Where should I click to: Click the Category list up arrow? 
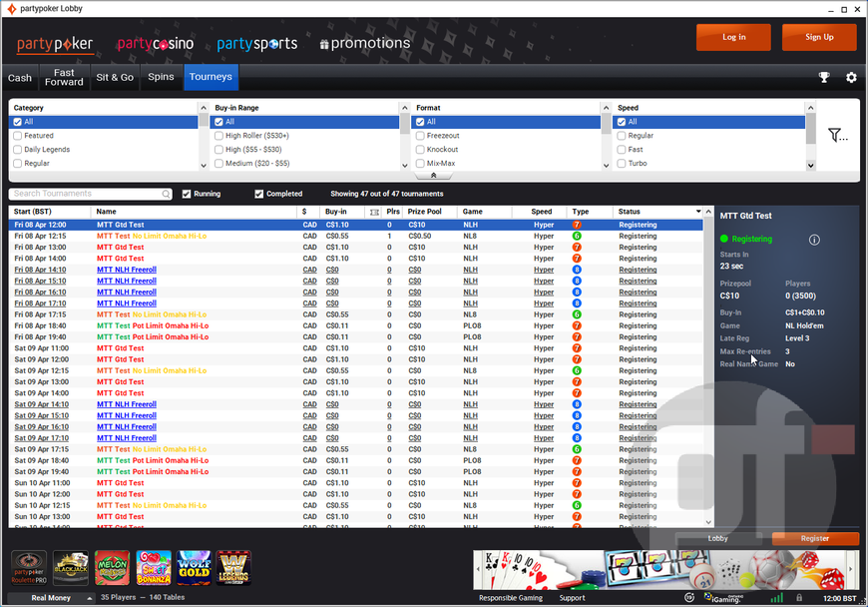204,108
